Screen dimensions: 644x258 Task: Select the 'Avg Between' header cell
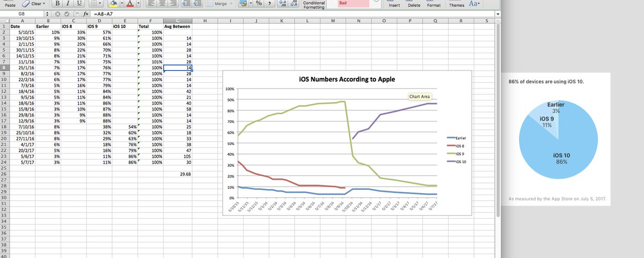178,26
